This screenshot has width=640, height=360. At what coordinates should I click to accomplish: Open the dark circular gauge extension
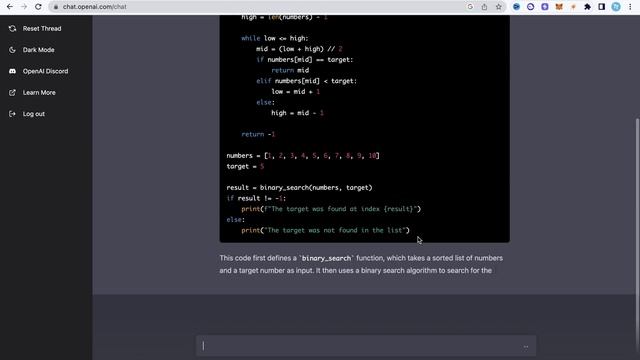[x=530, y=7]
